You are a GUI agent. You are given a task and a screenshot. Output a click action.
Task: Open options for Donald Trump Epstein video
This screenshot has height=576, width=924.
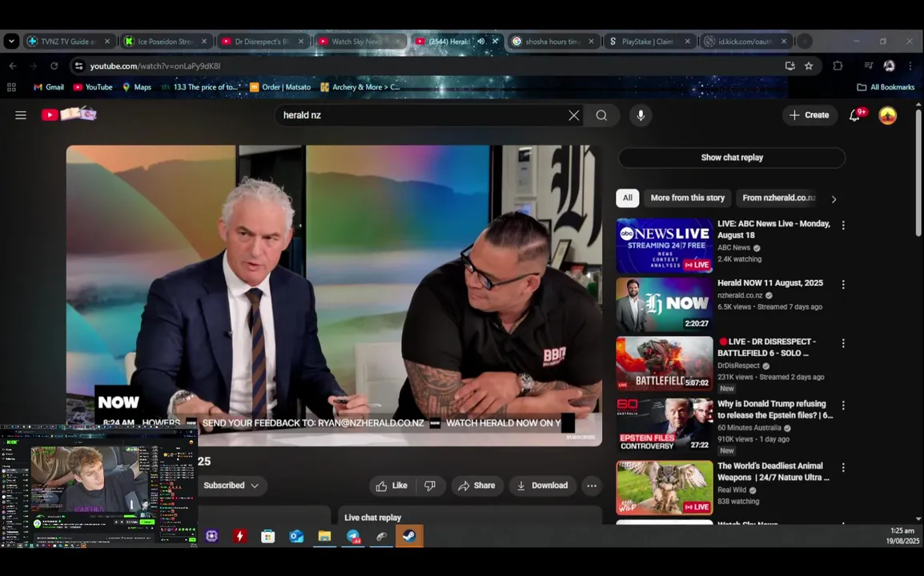point(843,406)
